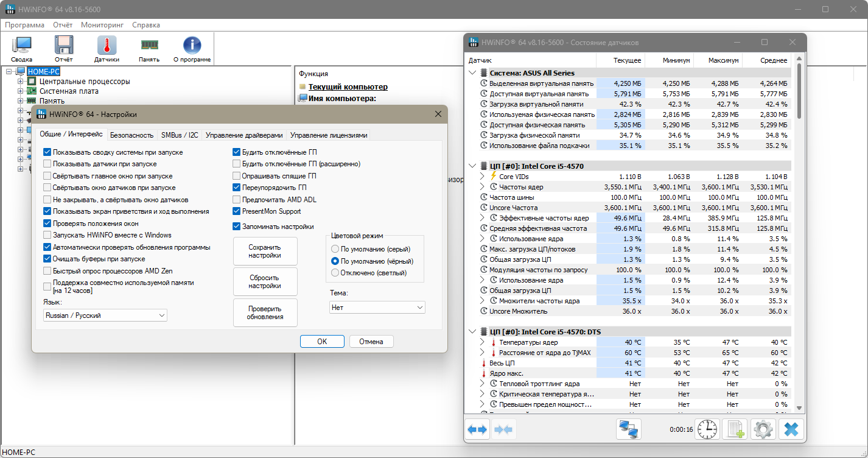
Task: Select Отключено (светлый) color mode
Action: 335,273
